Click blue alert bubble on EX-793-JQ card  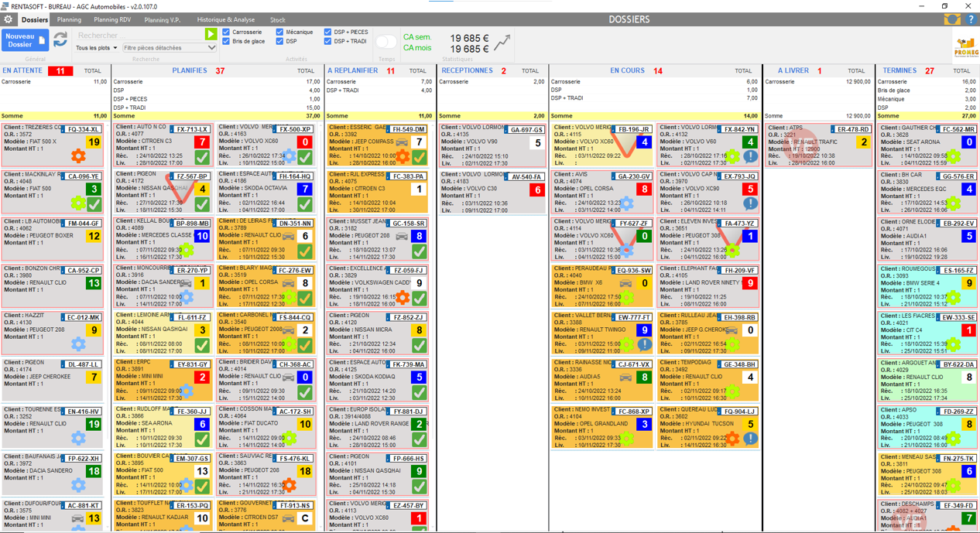(x=750, y=204)
